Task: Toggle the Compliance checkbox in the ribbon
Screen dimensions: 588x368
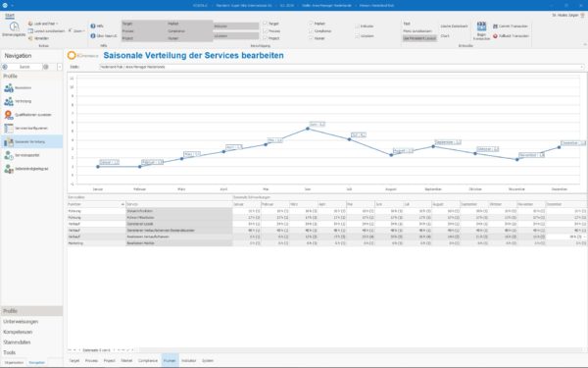Action: 311,31
